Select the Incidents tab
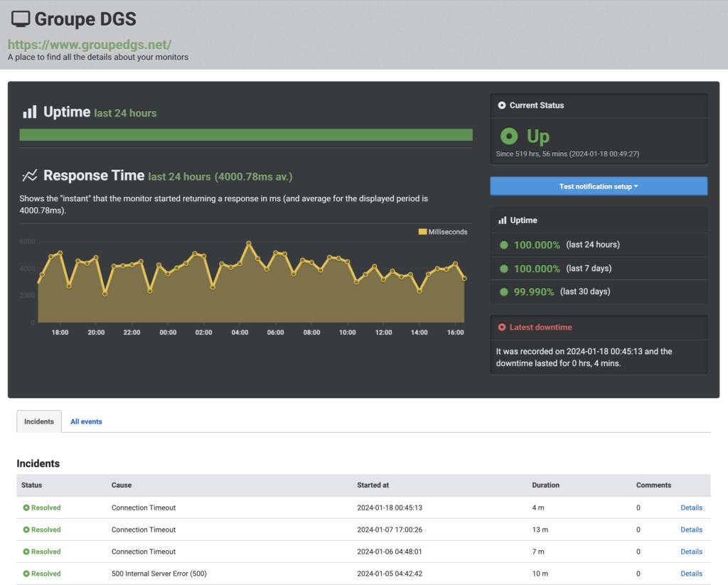 [x=39, y=422]
